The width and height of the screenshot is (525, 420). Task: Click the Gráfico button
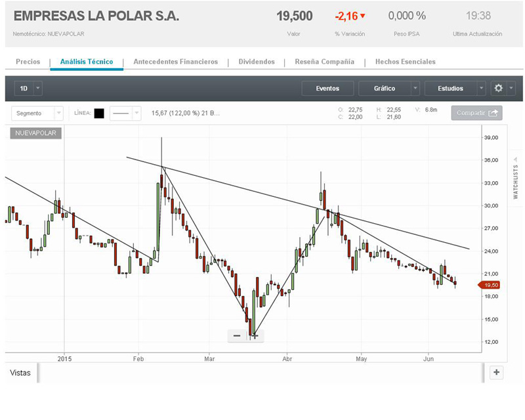(x=385, y=88)
